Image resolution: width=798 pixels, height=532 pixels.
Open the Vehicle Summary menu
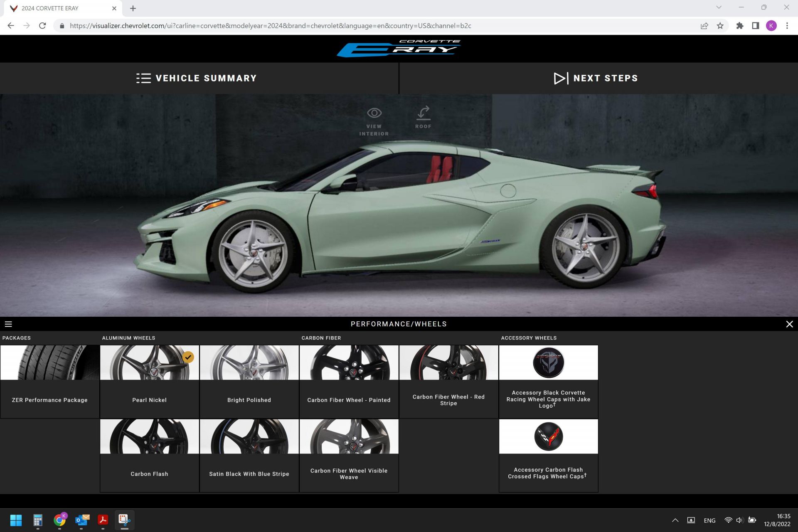[196, 78]
